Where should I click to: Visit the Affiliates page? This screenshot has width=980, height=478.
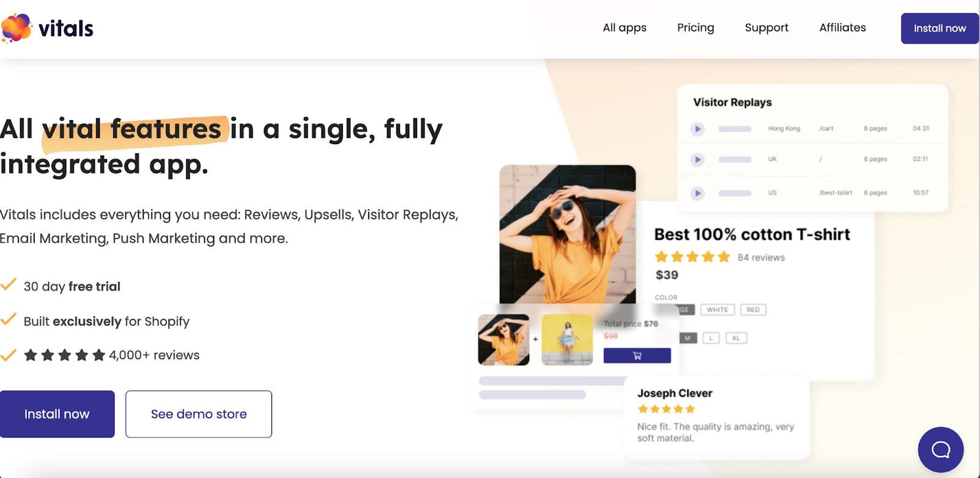point(842,28)
